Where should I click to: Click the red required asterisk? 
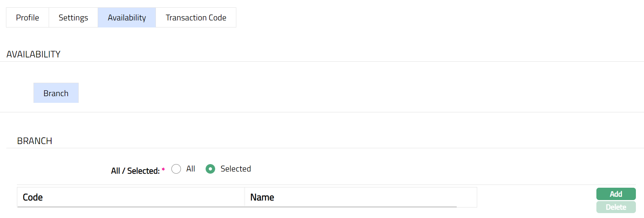coord(163,170)
